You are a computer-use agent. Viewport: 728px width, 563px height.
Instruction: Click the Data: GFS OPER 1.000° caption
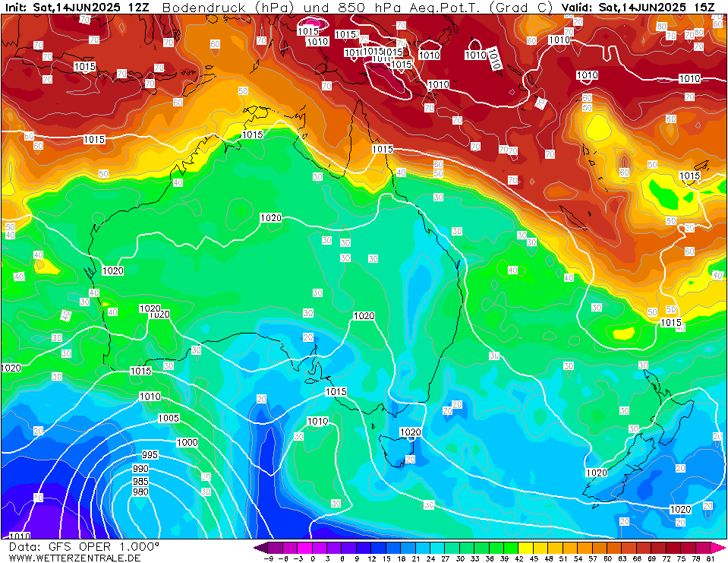click(x=84, y=547)
